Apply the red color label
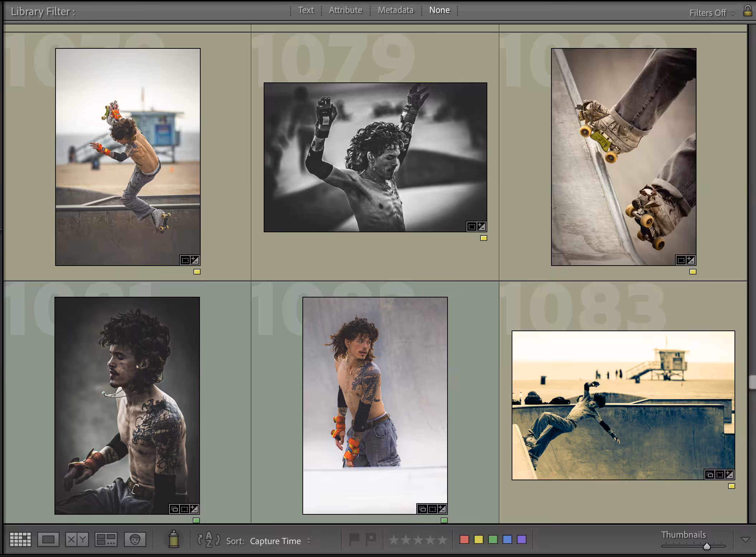The width and height of the screenshot is (756, 557). click(464, 539)
